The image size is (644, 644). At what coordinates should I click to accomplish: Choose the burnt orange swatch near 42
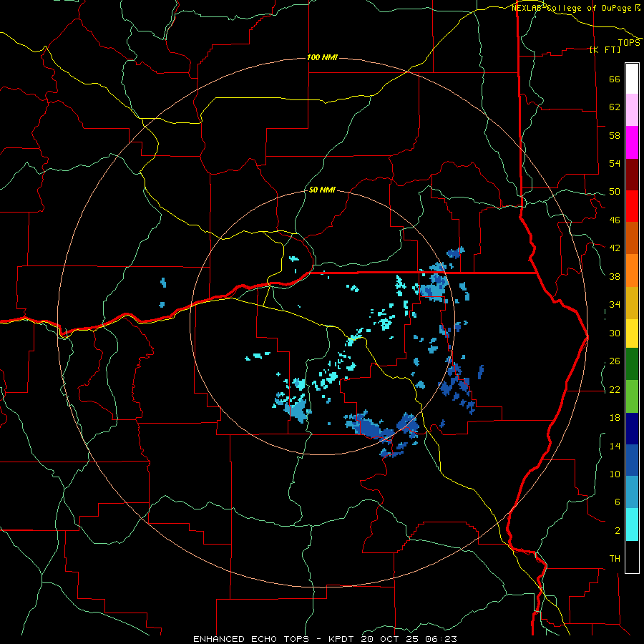632,238
